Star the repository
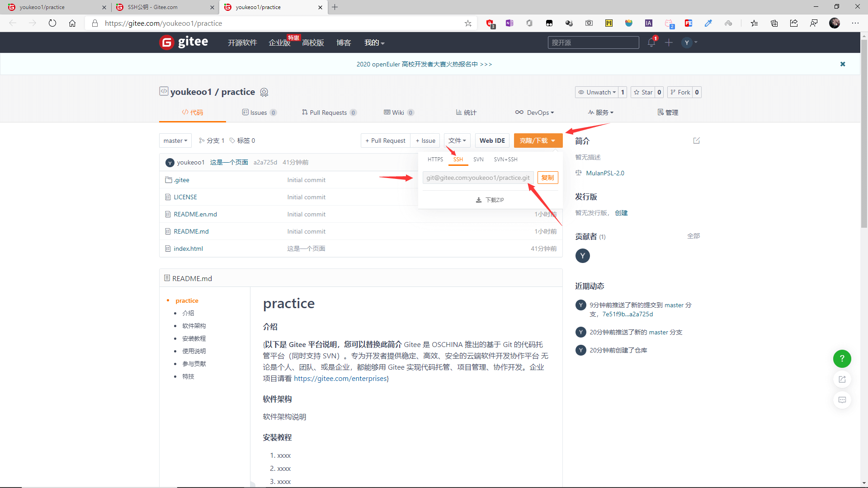868x488 pixels. click(x=643, y=92)
